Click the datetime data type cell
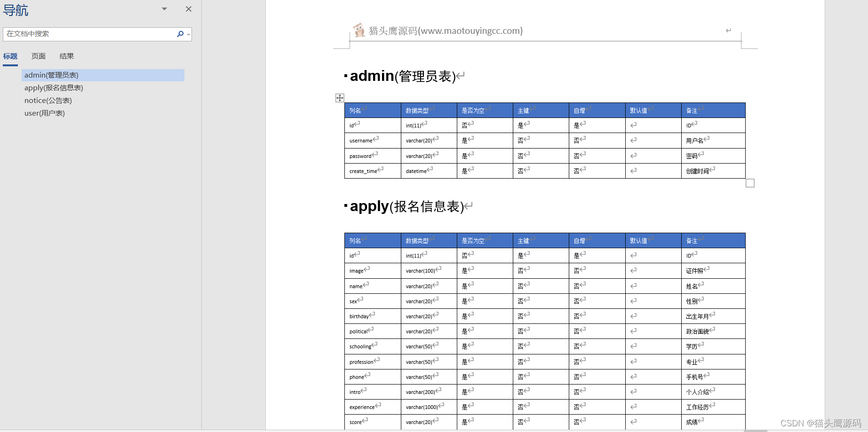 coord(429,171)
